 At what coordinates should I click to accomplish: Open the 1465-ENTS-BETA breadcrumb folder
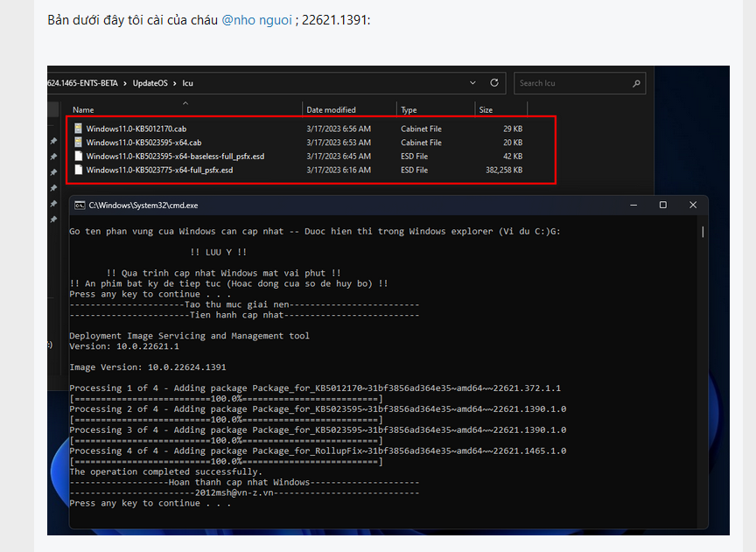point(82,83)
